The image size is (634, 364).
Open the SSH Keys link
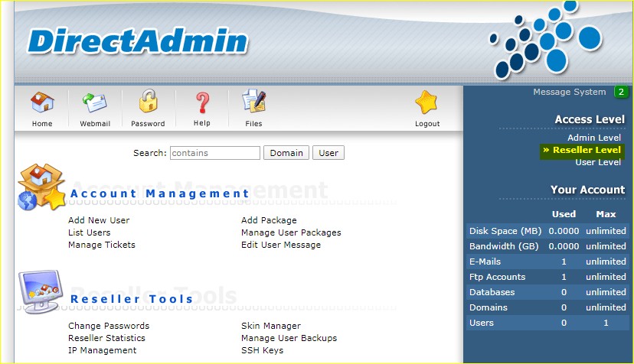pos(262,350)
